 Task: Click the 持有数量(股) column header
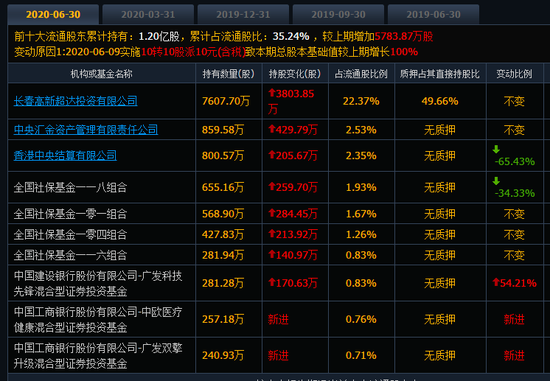(228, 74)
